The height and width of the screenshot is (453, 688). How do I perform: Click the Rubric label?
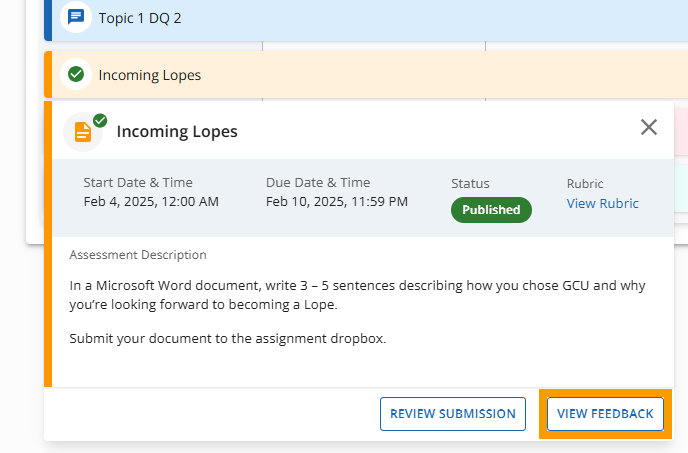coord(585,183)
